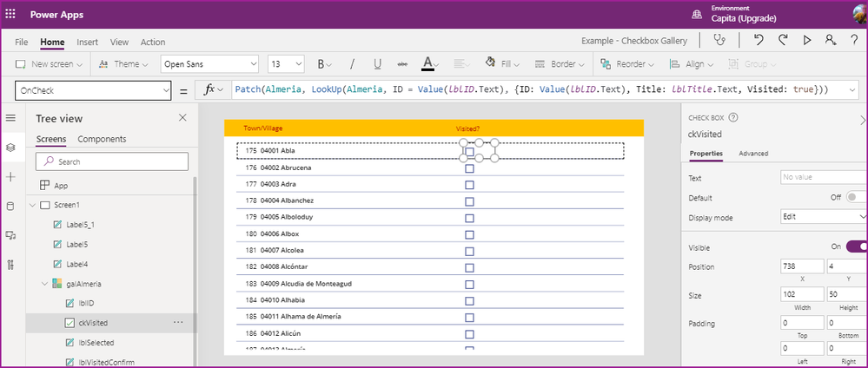This screenshot has width=868, height=368.
Task: Open the OnCheck property dropdown
Action: 94,90
